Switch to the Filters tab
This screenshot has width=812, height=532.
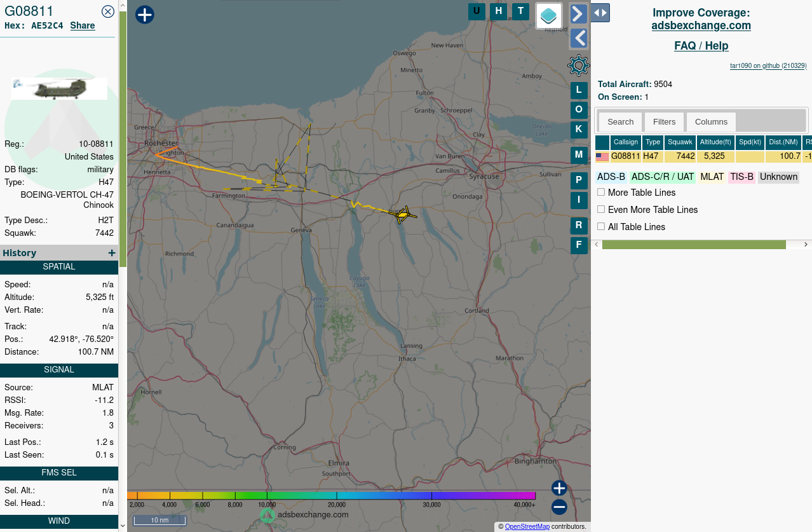pos(665,122)
